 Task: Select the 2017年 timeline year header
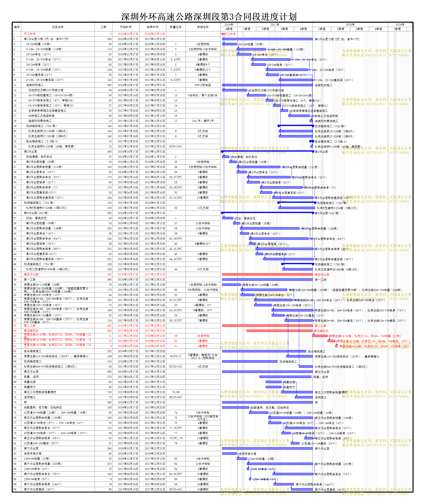point(275,25)
